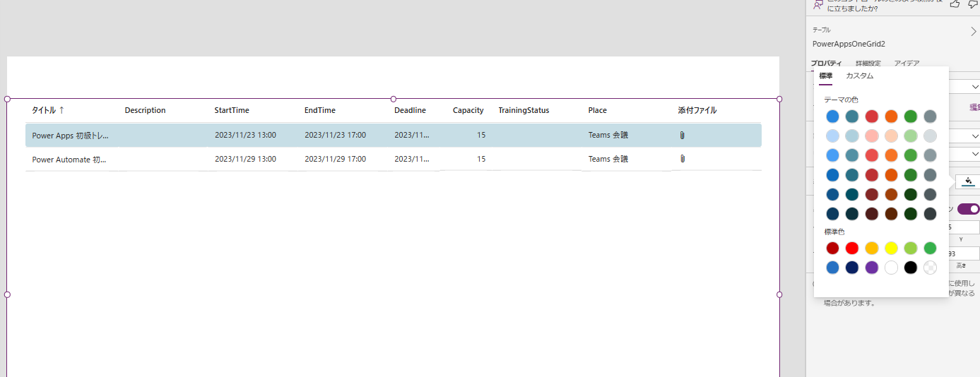This screenshot has width=980, height=377.
Task: Click the StartTime column header
Action: click(x=232, y=110)
